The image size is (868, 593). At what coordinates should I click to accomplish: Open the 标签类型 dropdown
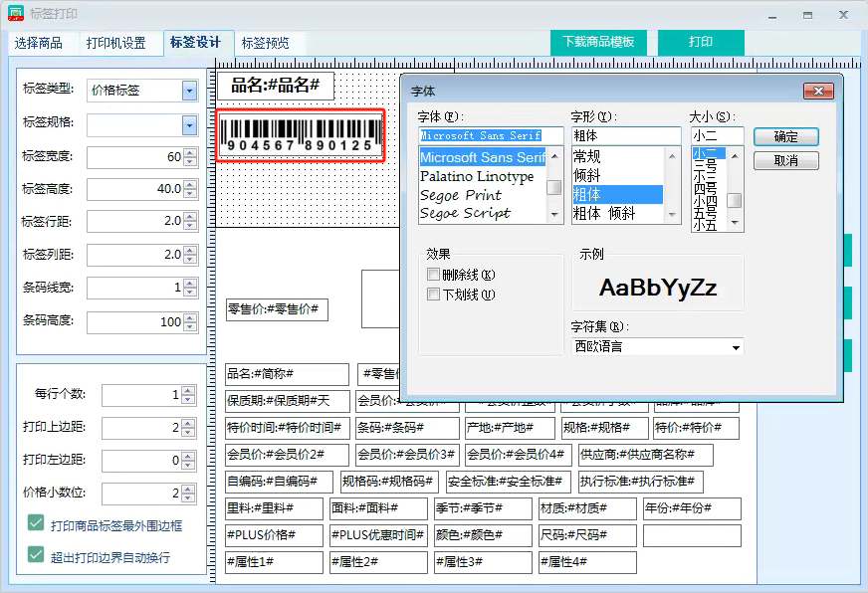189,91
